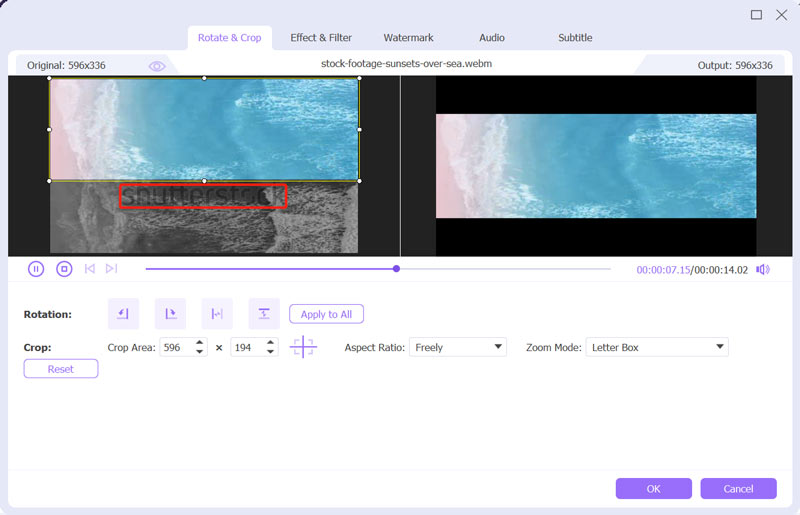Switch to the Subtitle tab

click(575, 38)
